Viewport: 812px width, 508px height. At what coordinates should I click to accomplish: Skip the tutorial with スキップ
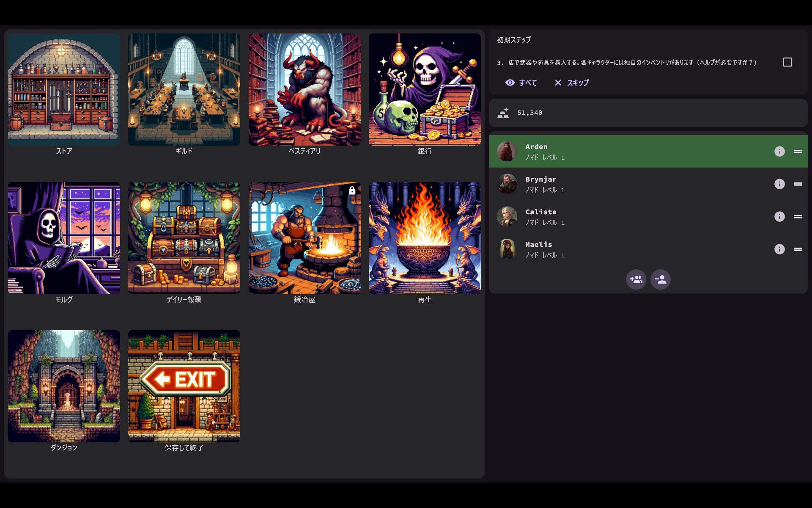click(x=571, y=83)
